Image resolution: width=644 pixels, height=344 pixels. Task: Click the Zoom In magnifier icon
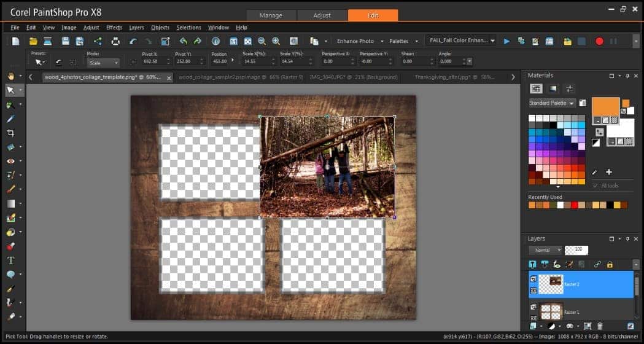pos(276,41)
